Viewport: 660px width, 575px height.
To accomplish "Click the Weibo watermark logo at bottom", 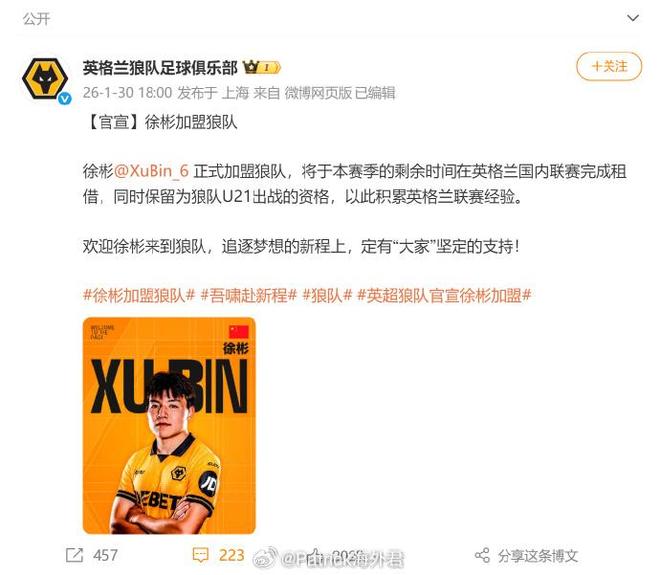I will pyautogui.click(x=266, y=557).
